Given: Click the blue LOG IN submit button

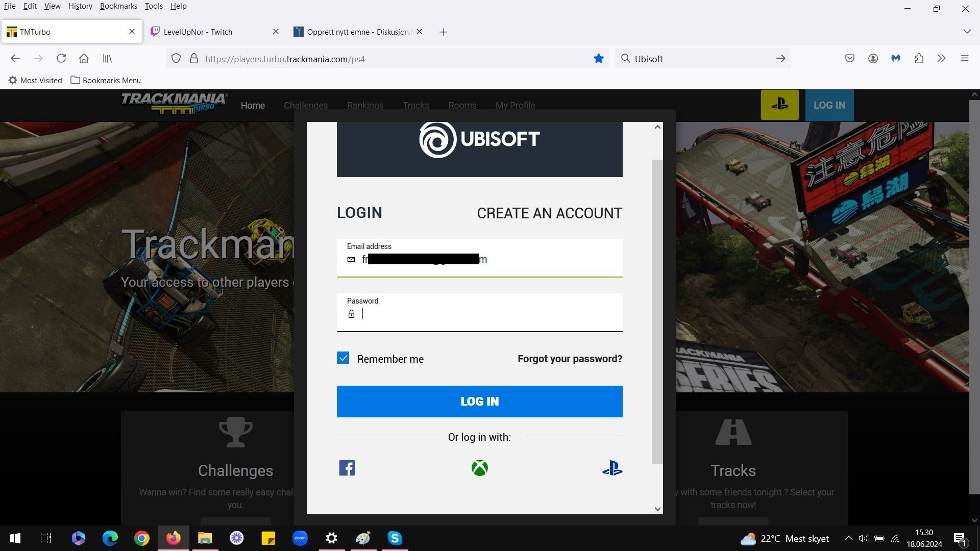Looking at the screenshot, I should tap(480, 402).
